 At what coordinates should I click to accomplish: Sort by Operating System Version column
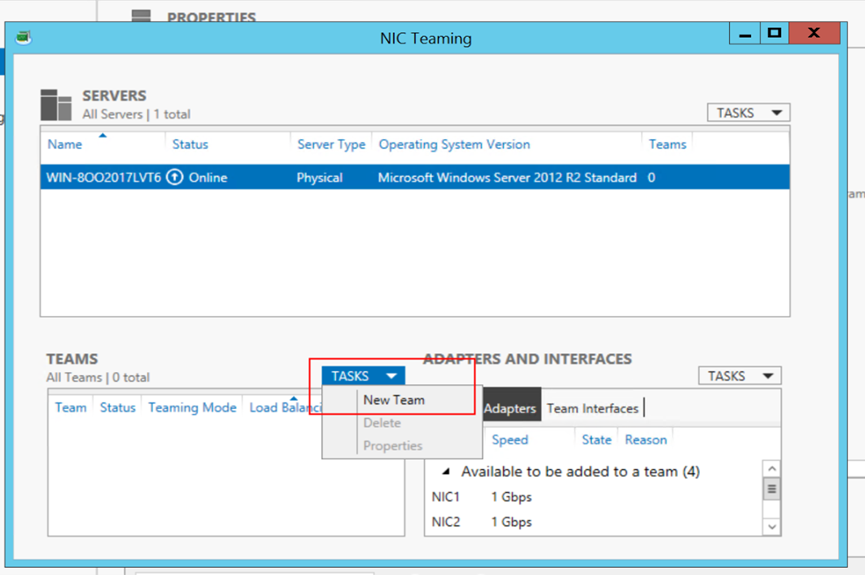tap(454, 145)
